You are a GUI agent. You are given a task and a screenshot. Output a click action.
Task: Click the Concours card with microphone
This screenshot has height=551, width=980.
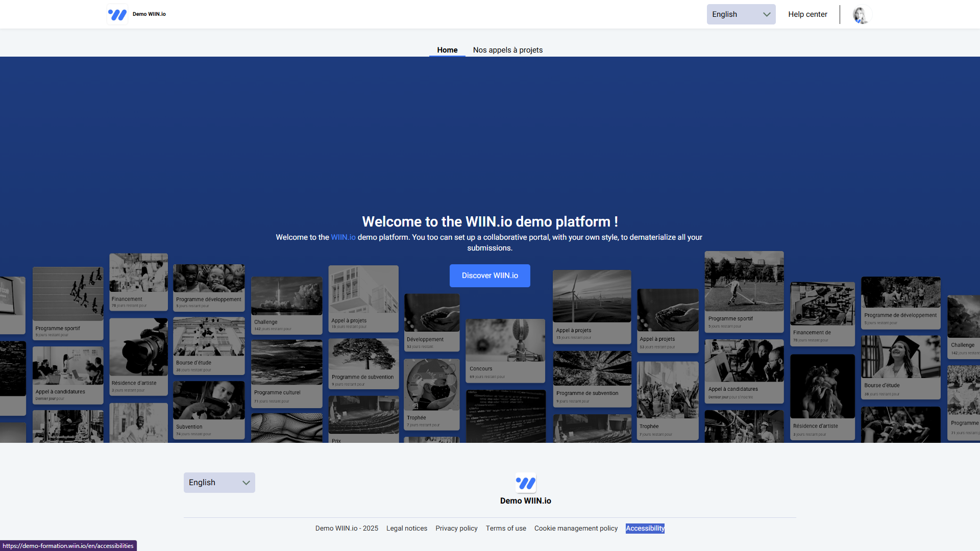click(x=505, y=350)
